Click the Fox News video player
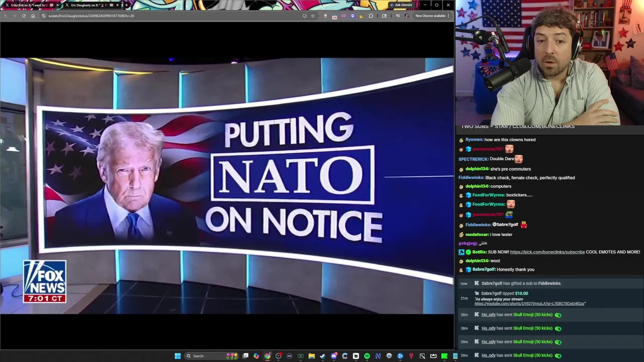Image resolution: width=644 pixels, height=362 pixels. pyautogui.click(x=227, y=186)
